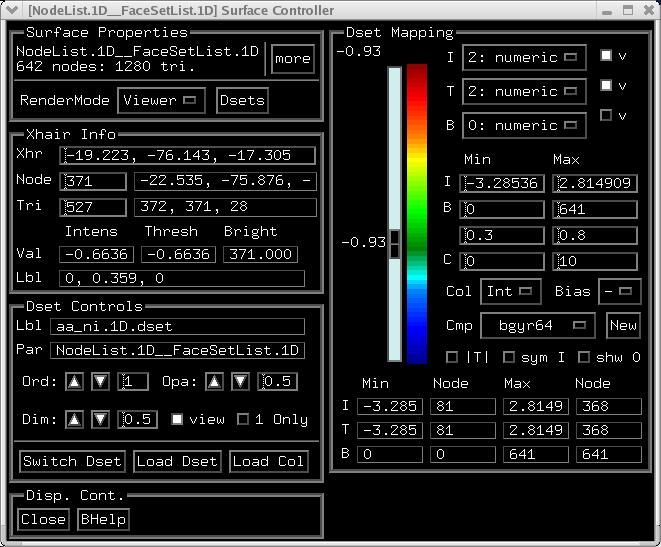Open the I column 2: numeric dropdown
This screenshot has width=661, height=547.
click(538, 58)
